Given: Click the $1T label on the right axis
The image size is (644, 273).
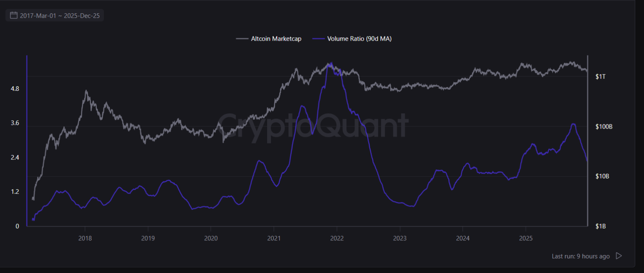Looking at the screenshot, I should (x=600, y=77).
